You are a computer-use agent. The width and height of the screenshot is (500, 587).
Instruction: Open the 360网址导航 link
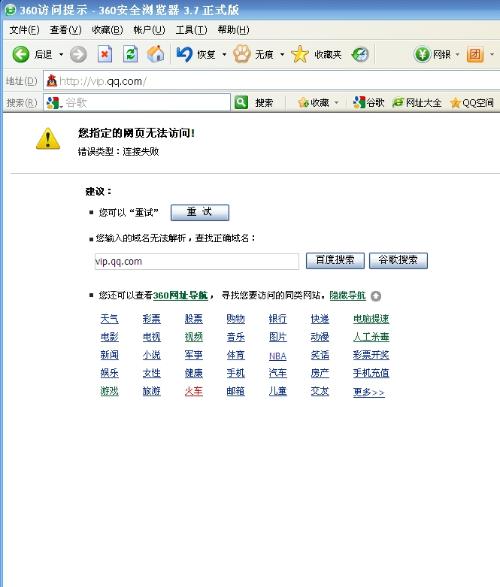[x=180, y=295]
